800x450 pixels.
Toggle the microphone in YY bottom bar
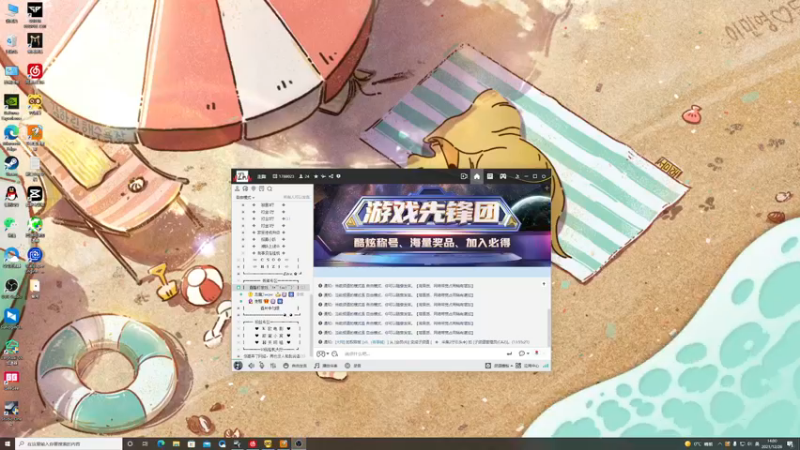point(262,366)
